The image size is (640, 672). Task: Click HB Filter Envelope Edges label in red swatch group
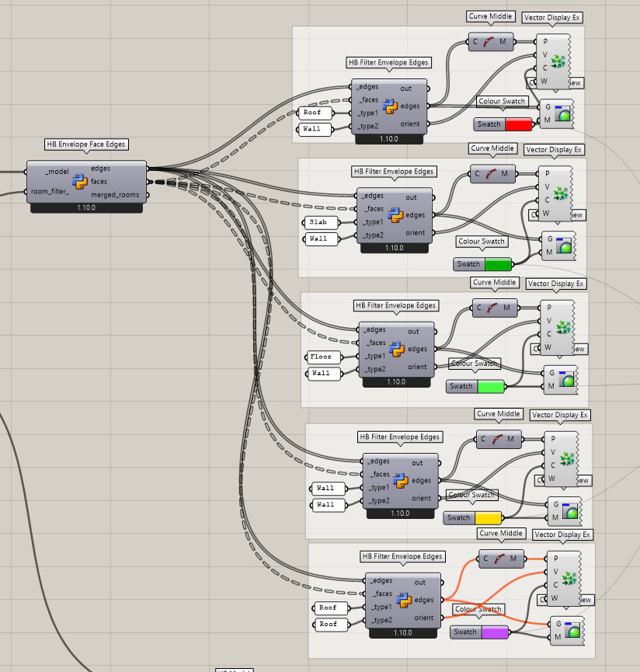click(x=388, y=63)
